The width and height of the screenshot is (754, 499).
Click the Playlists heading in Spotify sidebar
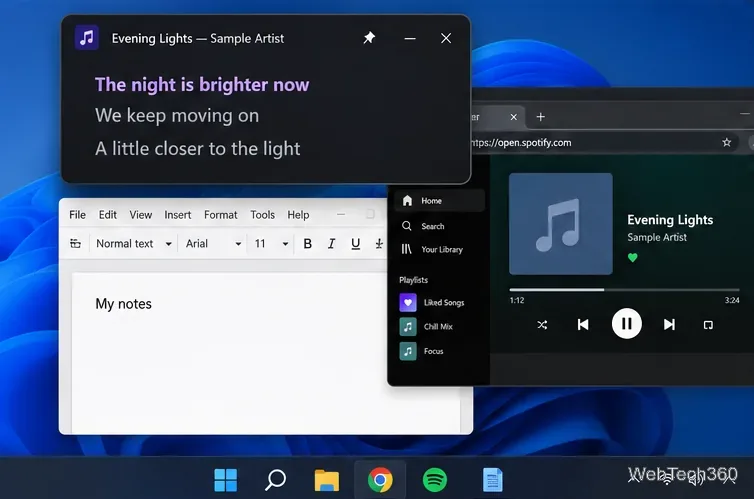click(x=414, y=280)
